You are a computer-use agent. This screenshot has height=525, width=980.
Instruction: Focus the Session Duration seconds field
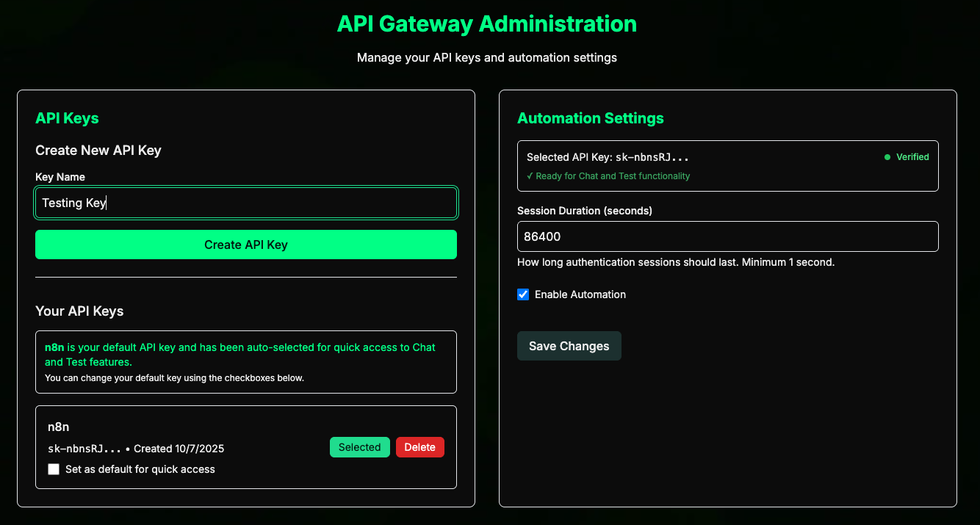click(727, 236)
